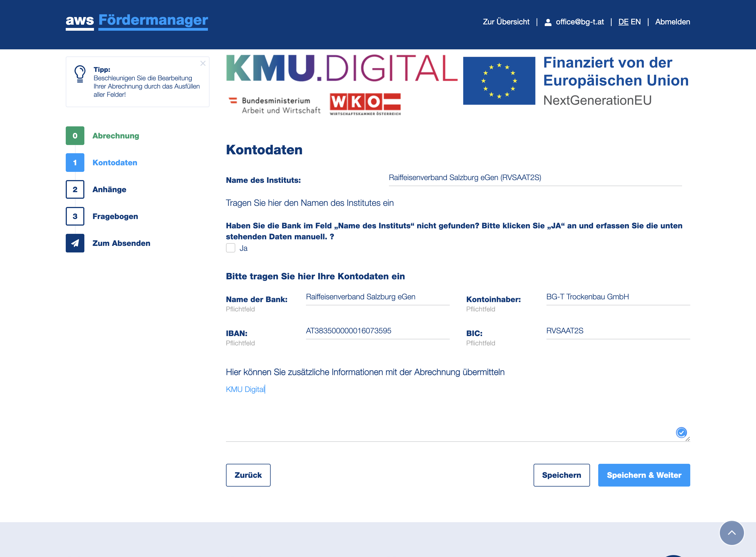Click the paper plane Zum Absenden icon
Image resolution: width=756 pixels, height=557 pixels.
point(75,243)
